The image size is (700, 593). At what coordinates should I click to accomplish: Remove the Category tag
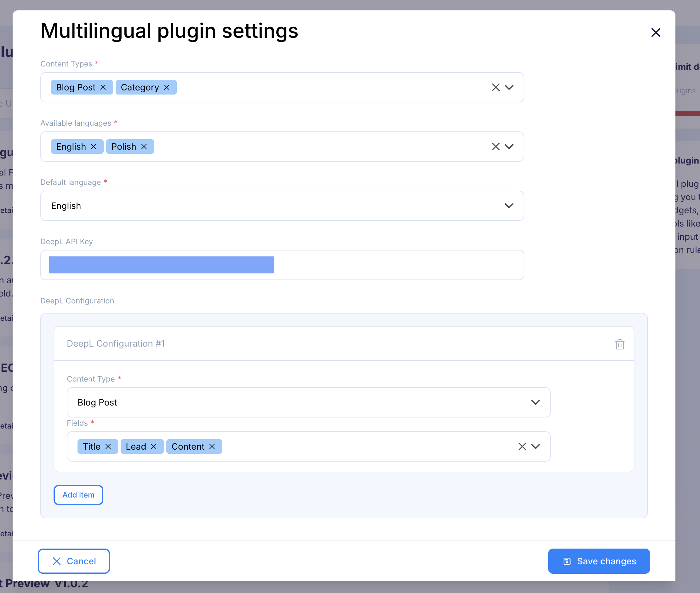167,87
